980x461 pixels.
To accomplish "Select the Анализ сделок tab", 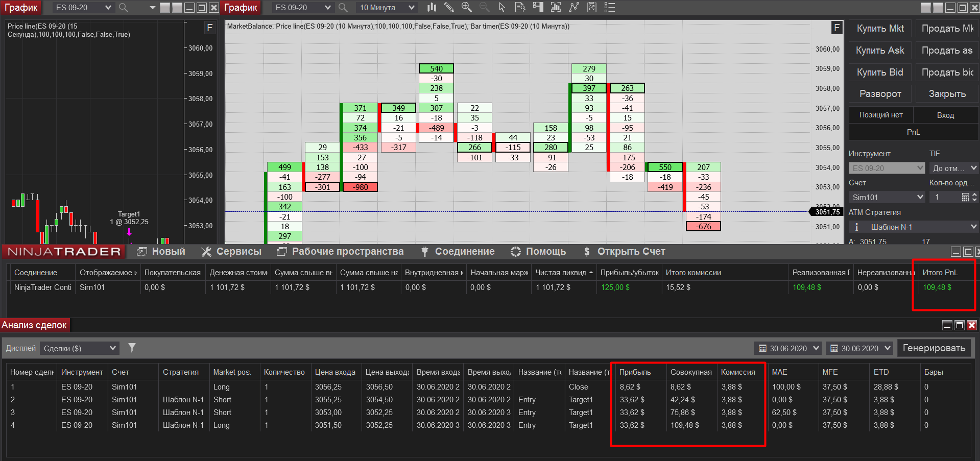I will click(34, 325).
